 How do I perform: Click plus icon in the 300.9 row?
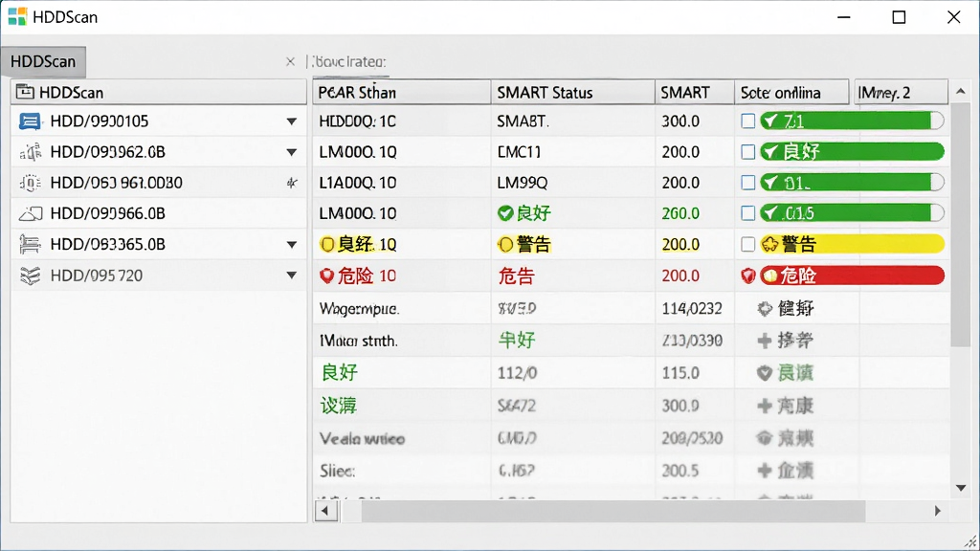[x=765, y=406]
